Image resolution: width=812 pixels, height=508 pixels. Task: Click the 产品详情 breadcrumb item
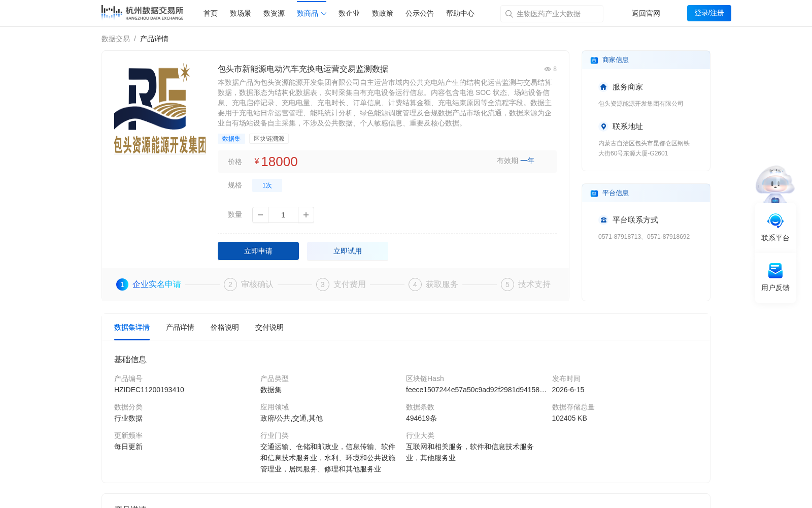pos(154,39)
